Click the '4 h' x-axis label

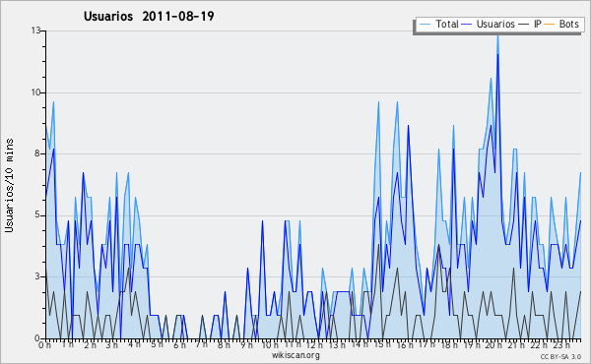pyautogui.click(x=135, y=344)
